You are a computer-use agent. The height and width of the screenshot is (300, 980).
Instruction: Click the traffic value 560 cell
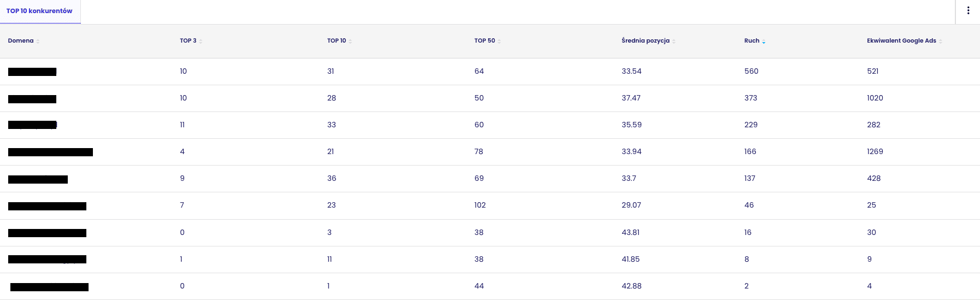(x=752, y=72)
